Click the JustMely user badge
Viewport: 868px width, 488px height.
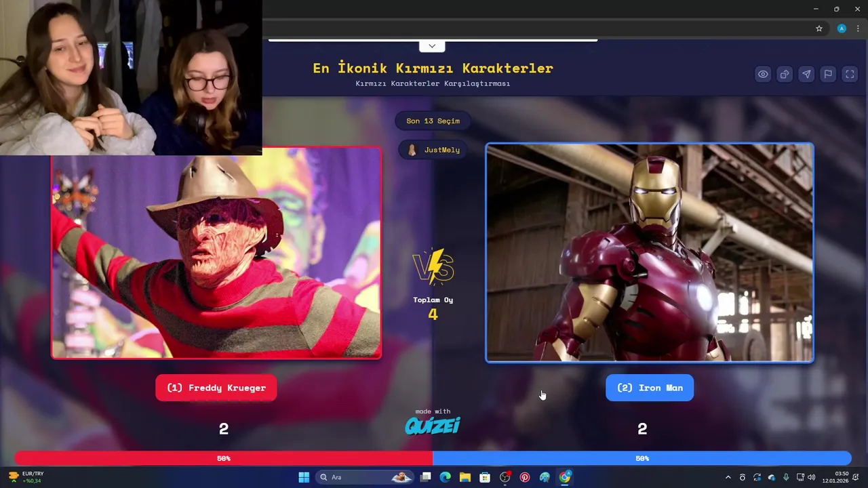[x=434, y=150]
